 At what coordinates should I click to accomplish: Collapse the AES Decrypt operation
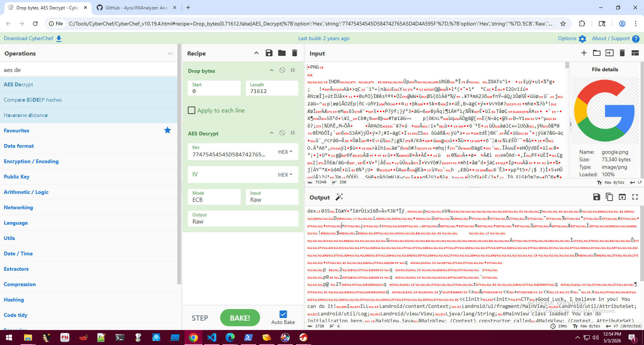tap(272, 133)
